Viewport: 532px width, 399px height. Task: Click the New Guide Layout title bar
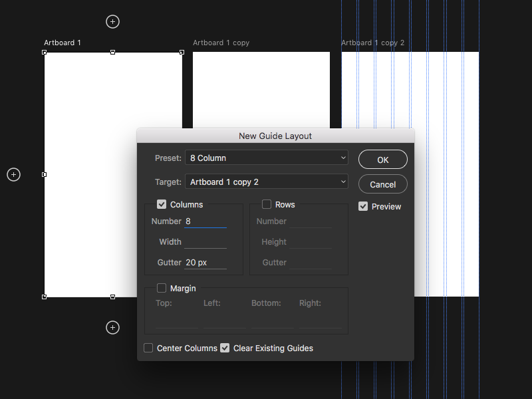pyautogui.click(x=275, y=136)
